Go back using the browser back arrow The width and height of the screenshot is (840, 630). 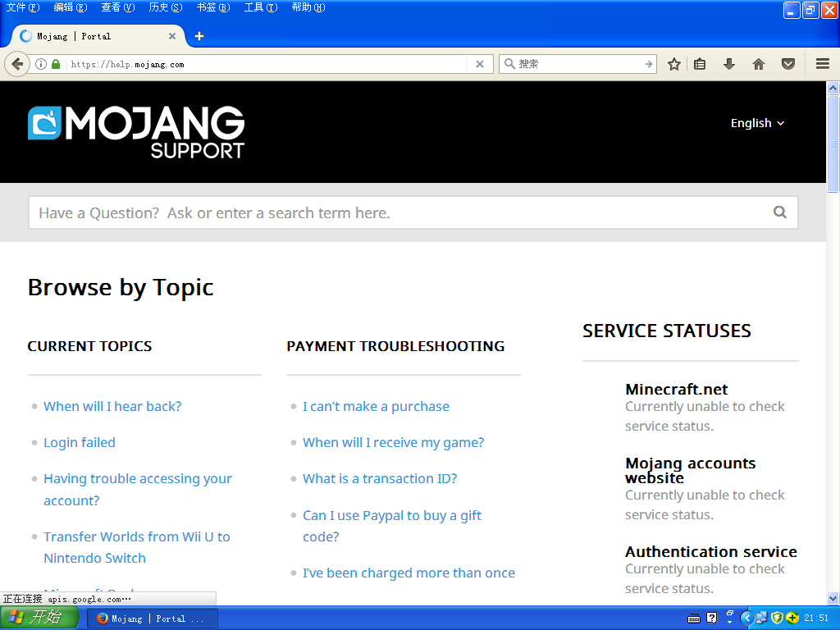[x=17, y=64]
